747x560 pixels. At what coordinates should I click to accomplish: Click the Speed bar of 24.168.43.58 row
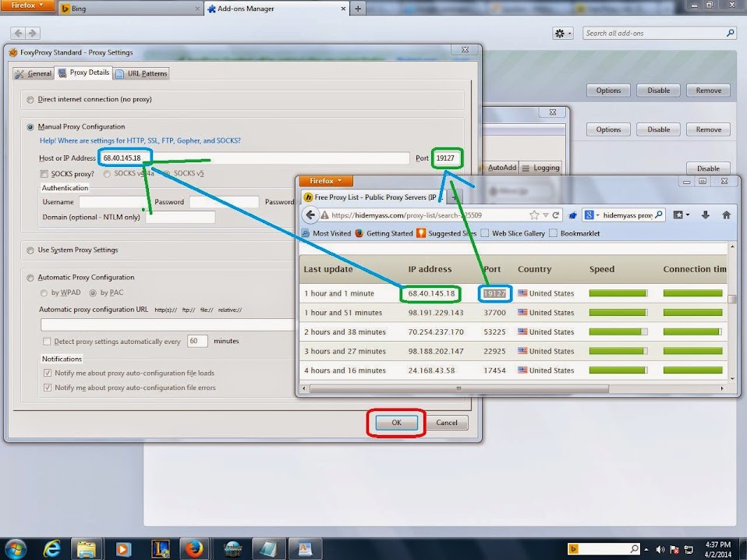(x=618, y=370)
